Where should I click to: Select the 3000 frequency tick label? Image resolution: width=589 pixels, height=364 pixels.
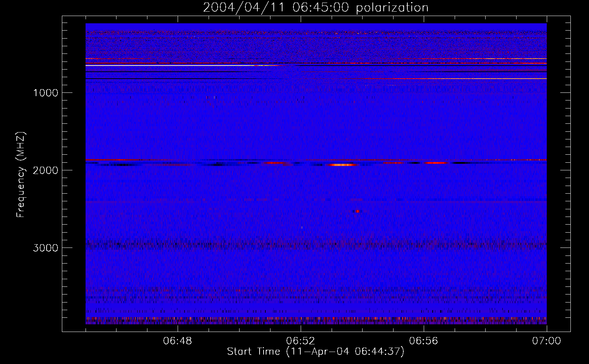(x=46, y=248)
